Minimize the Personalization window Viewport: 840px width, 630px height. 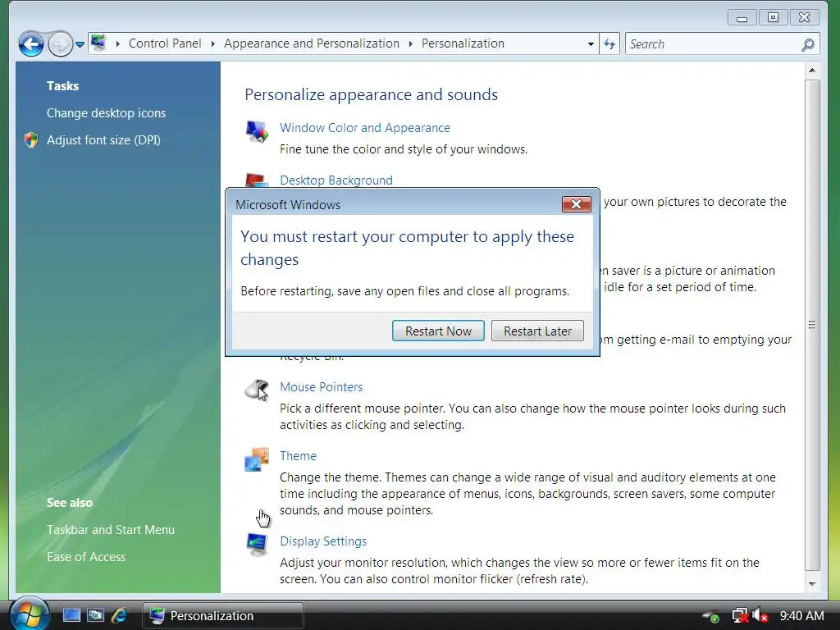click(x=742, y=18)
